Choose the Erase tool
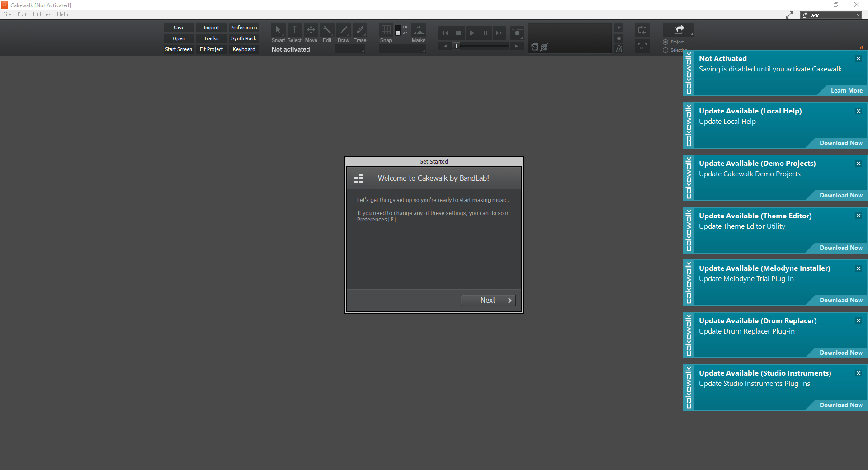This screenshot has height=470, width=868. (x=359, y=30)
